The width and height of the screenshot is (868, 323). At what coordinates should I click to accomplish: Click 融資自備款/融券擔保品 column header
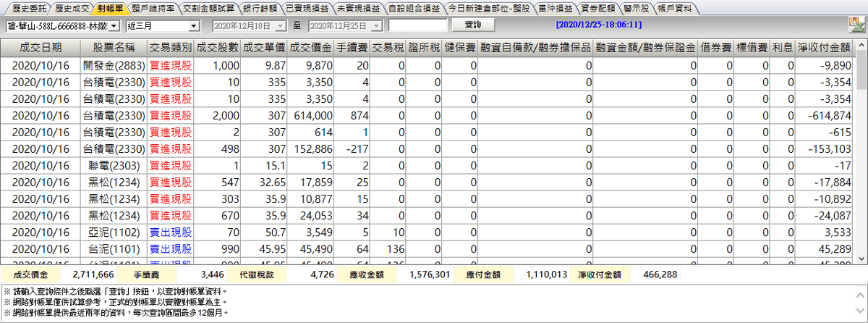(535, 47)
